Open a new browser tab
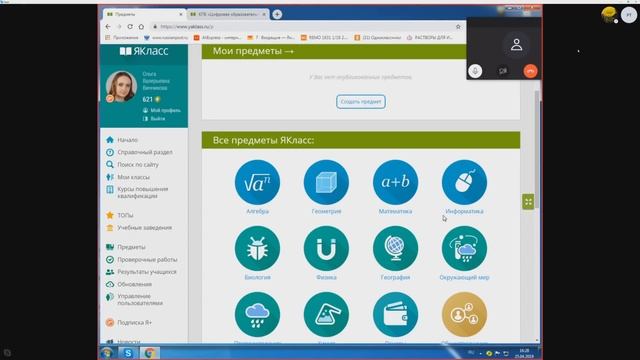The image size is (640, 360). tap(277, 14)
